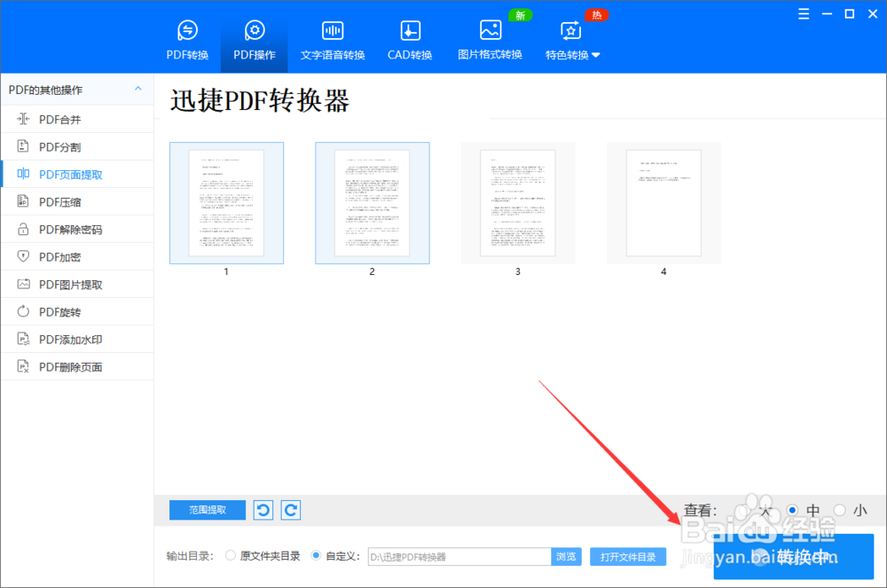This screenshot has width=887, height=588.
Task: Select PDF旋转 in sidebar
Action: pos(77,312)
